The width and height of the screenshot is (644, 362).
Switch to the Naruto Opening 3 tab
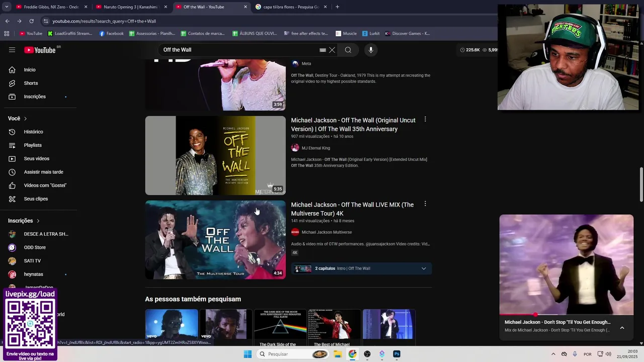click(131, 7)
